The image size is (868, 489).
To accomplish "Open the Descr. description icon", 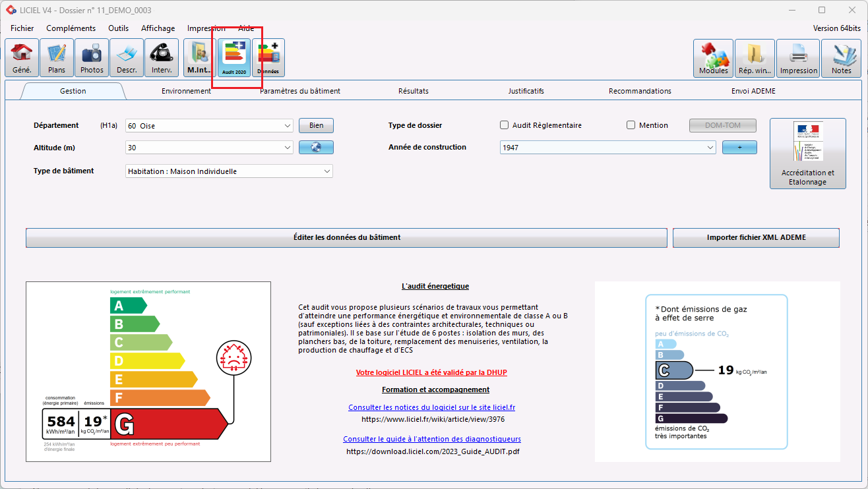I will coord(127,58).
